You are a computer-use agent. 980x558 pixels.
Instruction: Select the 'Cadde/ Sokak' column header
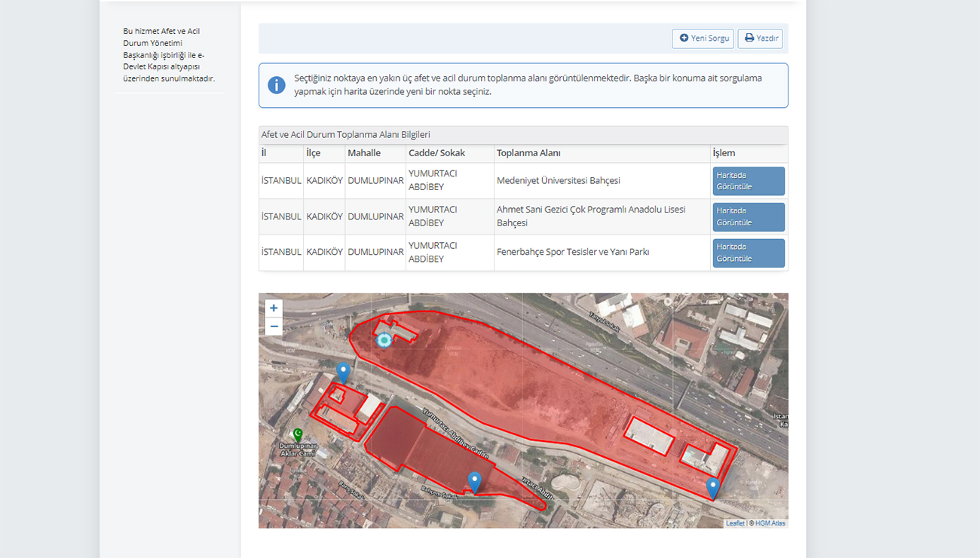pos(436,153)
